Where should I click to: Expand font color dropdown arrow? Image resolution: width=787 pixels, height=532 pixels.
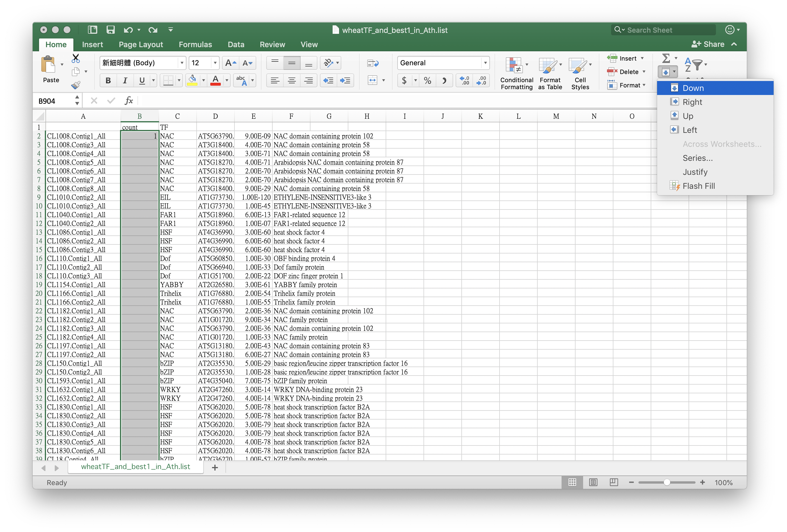[x=227, y=80]
